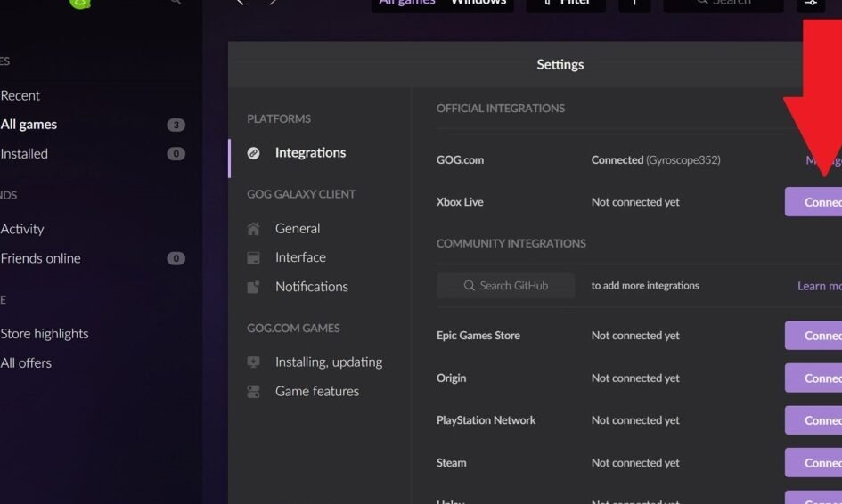Open the Activity section
The height and width of the screenshot is (504, 842).
pos(22,229)
